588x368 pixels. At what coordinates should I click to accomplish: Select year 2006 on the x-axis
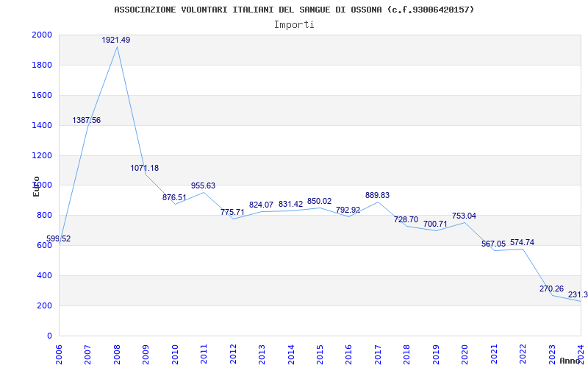[59, 354]
